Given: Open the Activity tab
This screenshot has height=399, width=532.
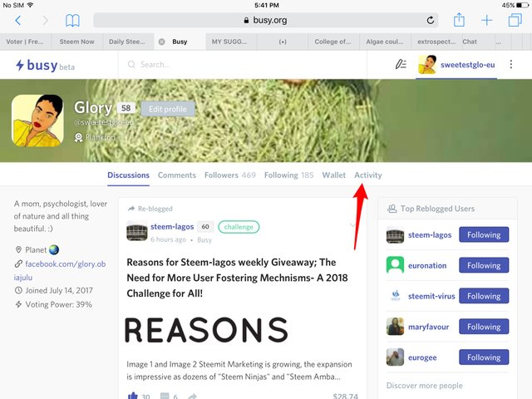Looking at the screenshot, I should [x=367, y=175].
